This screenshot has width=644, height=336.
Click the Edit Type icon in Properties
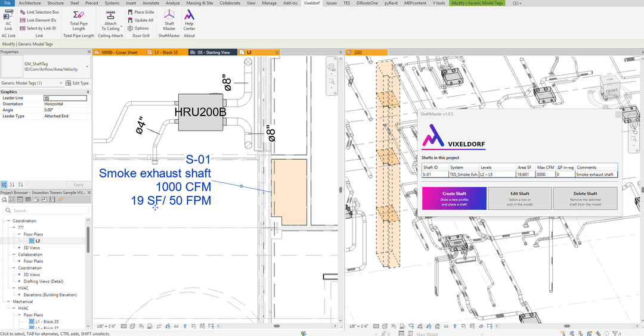[x=69, y=83]
